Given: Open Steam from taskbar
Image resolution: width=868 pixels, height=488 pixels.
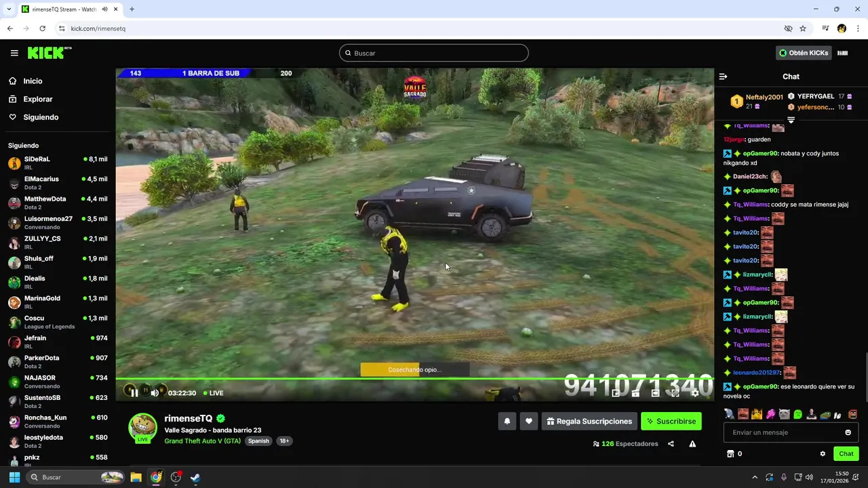Looking at the screenshot, I should [x=195, y=477].
